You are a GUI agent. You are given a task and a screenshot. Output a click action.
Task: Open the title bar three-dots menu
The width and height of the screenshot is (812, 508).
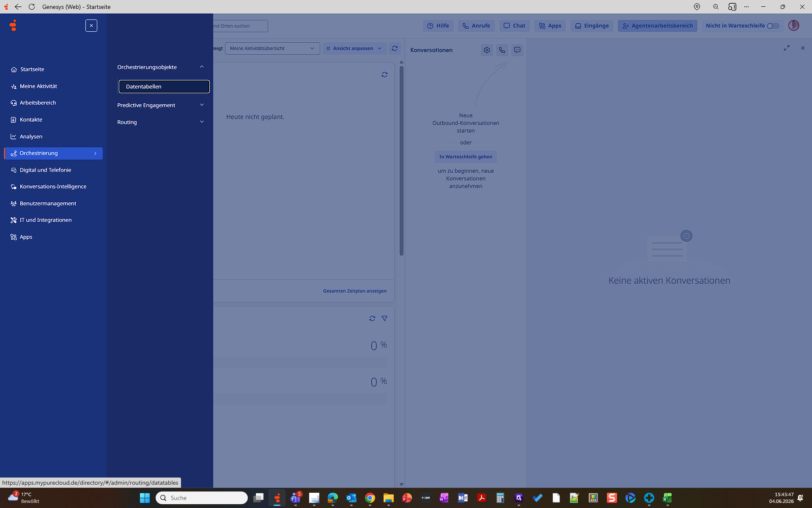(746, 7)
